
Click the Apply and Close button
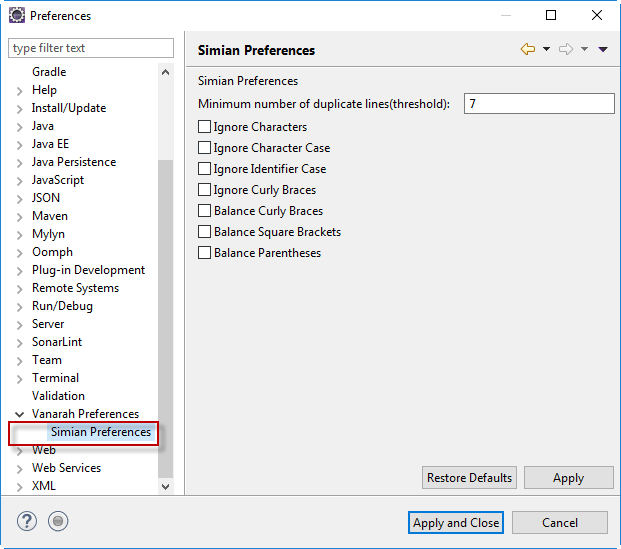(x=456, y=522)
